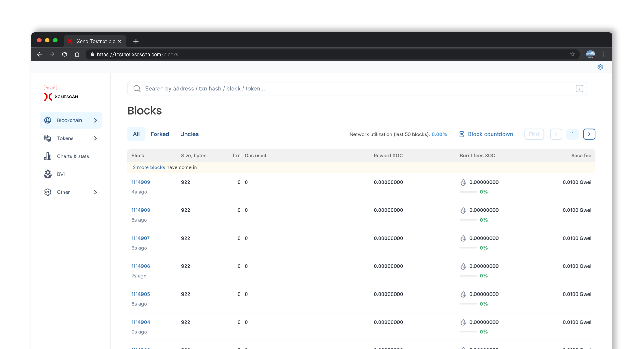Click the XONESCAN logo

(61, 97)
